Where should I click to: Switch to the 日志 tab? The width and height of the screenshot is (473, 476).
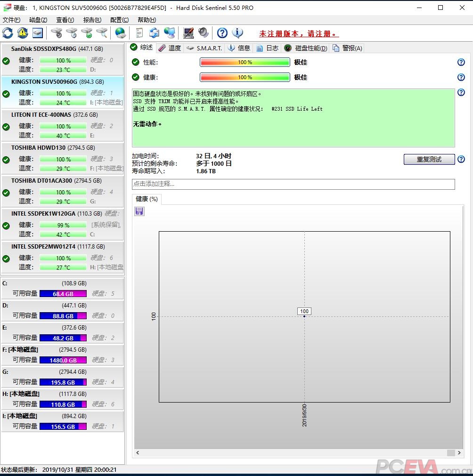point(268,48)
